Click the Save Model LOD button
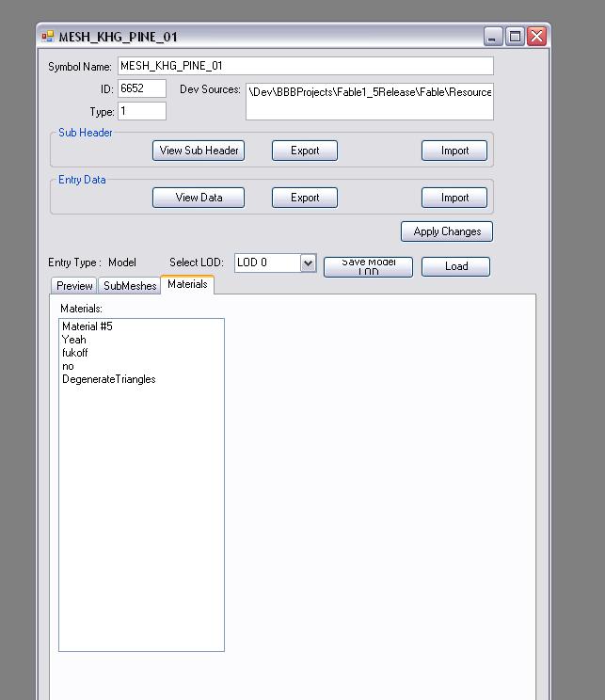The image size is (605, 700). click(x=368, y=266)
